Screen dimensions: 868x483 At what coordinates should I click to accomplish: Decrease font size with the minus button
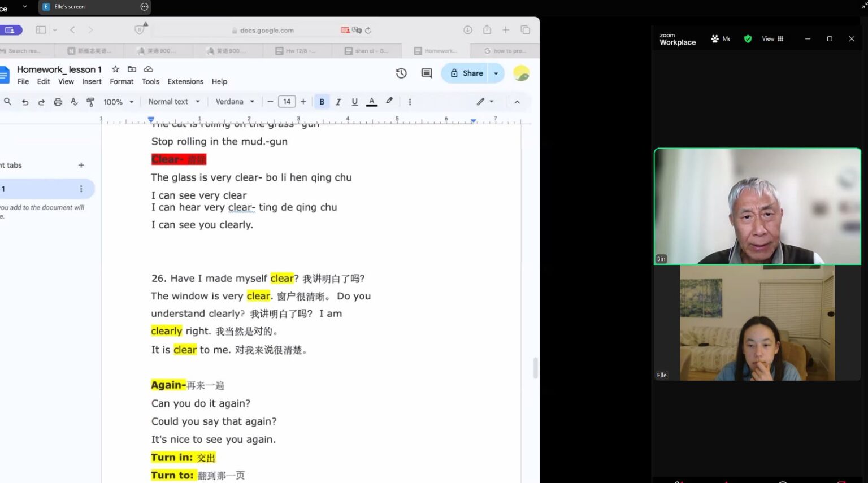click(270, 102)
